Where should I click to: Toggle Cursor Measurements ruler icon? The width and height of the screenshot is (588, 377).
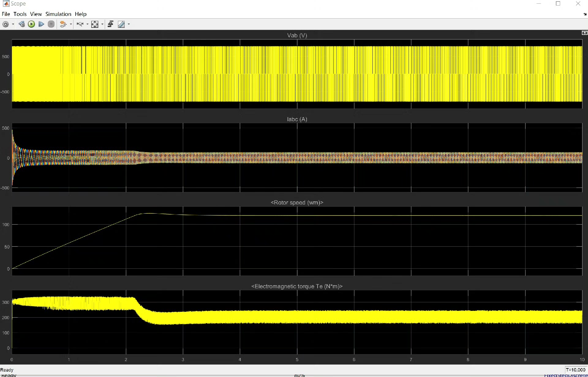(121, 24)
